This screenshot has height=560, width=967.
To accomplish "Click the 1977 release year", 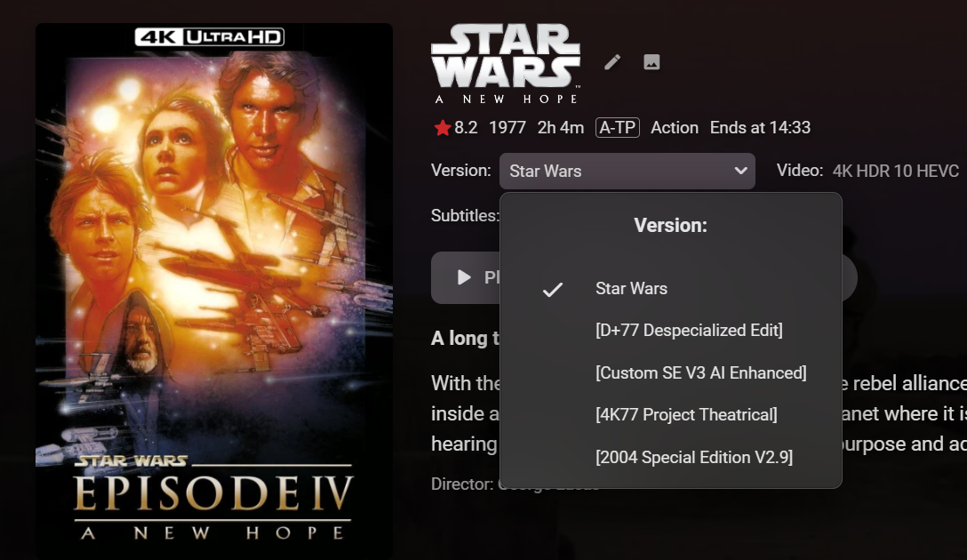I will coord(507,128).
